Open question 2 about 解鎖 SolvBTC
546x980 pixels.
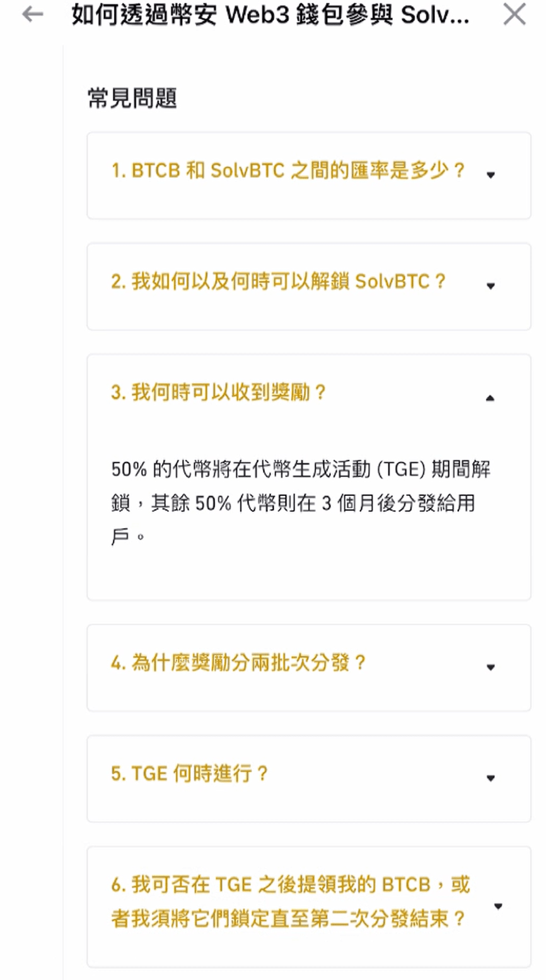click(x=279, y=281)
